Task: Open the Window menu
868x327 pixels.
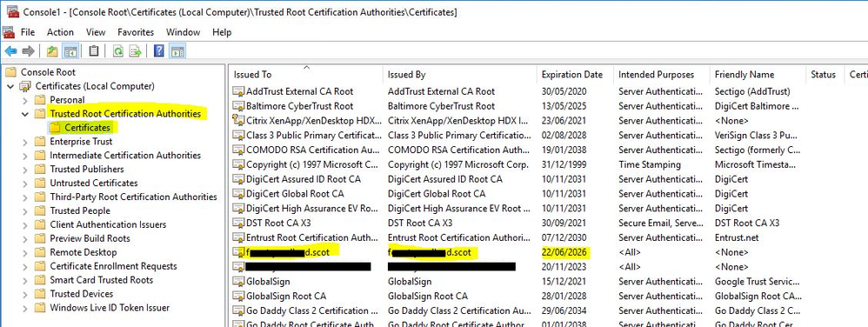Action: coord(184,32)
